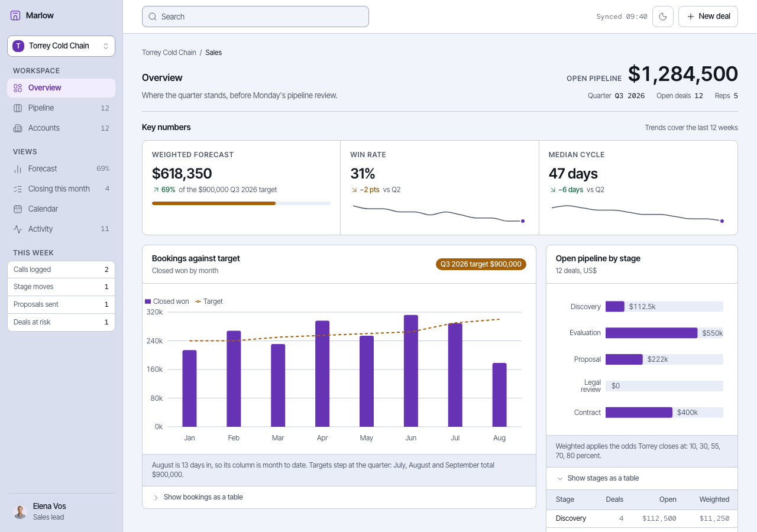Image resolution: width=757 pixels, height=532 pixels.
Task: Click the win rate sparkline end dot
Action: coord(523,221)
